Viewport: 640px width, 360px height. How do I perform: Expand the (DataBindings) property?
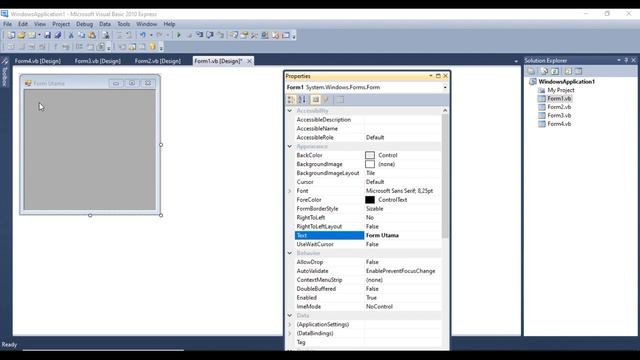290,333
